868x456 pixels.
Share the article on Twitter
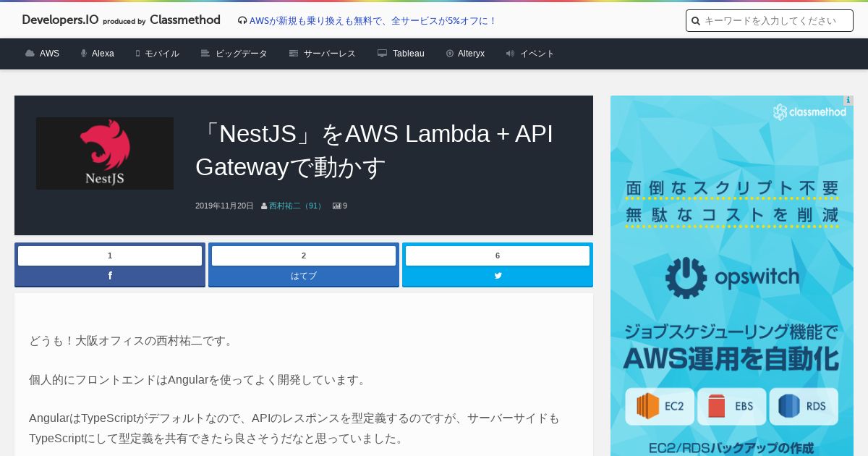[x=498, y=276]
